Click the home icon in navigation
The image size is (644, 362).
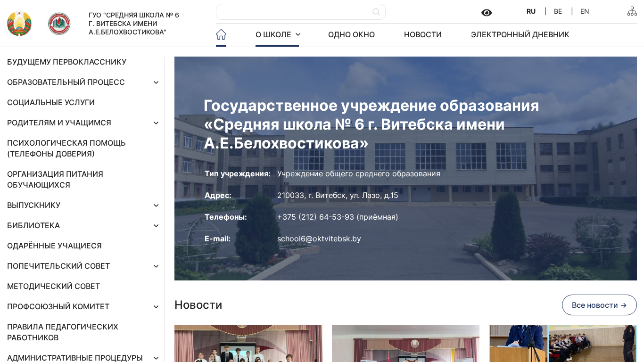click(221, 34)
